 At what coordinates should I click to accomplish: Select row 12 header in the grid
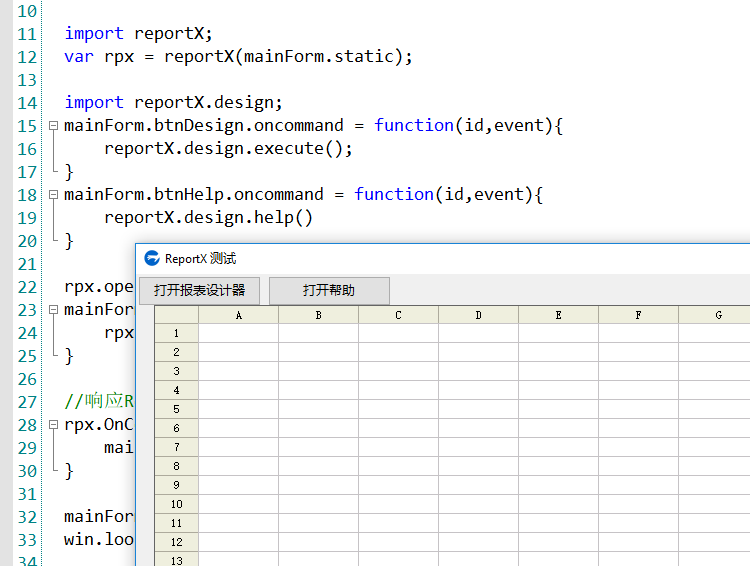(177, 542)
